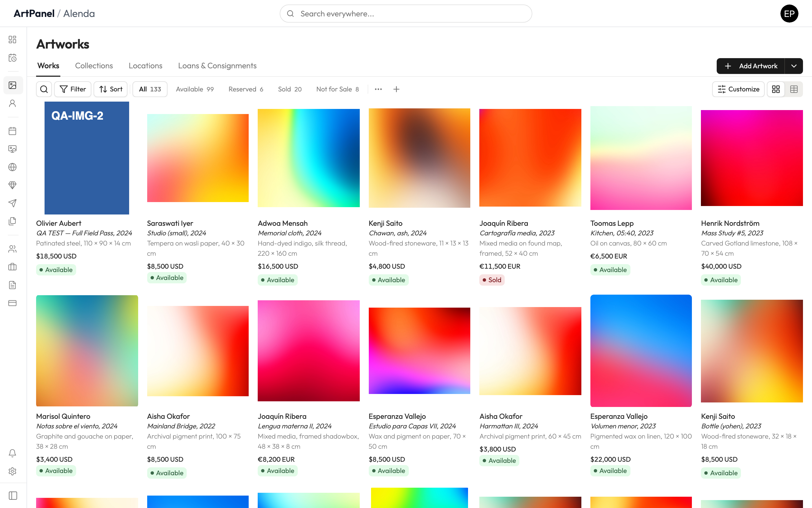The image size is (812, 508).
Task: Show Available 99 artworks view
Action: (x=195, y=89)
